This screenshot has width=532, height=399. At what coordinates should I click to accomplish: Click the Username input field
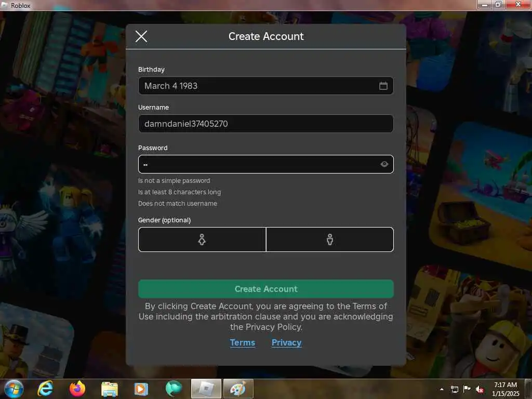[265, 124]
